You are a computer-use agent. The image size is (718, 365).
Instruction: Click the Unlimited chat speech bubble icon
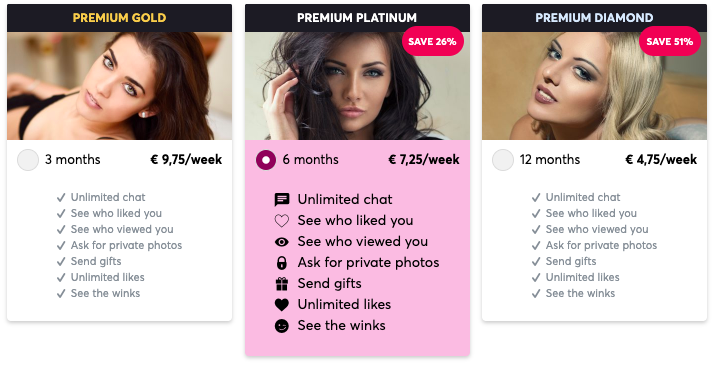point(282,200)
